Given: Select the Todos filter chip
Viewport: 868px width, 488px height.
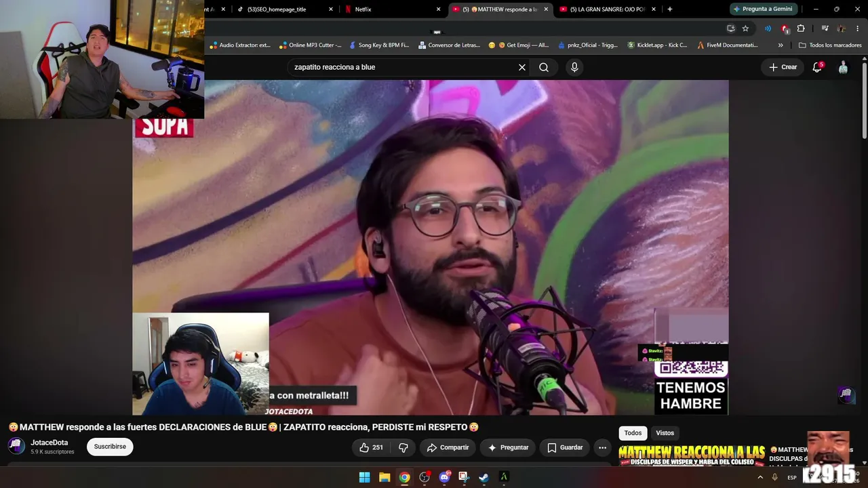Looking at the screenshot, I should click(x=633, y=433).
